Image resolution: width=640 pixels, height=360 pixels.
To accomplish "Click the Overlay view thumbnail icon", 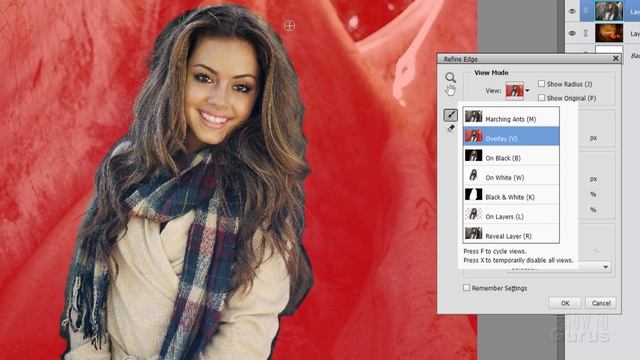I will point(473,136).
